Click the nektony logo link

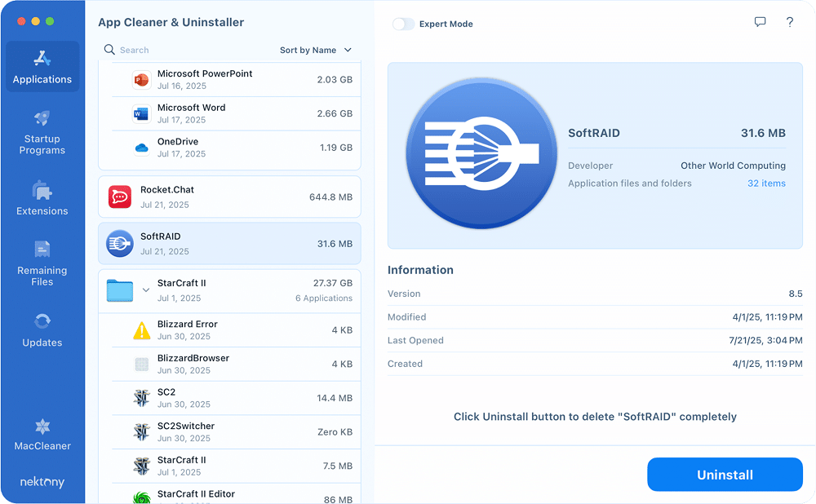coord(42,482)
